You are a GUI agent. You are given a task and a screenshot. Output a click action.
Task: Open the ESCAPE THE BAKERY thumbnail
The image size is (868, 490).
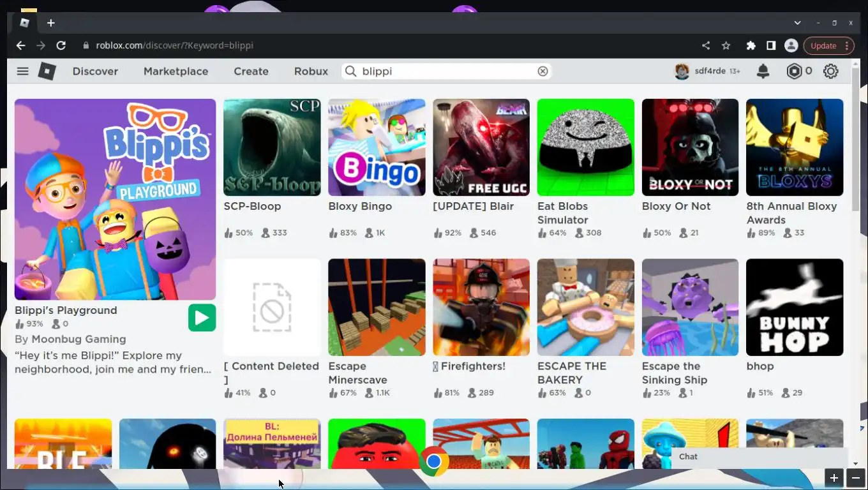pyautogui.click(x=586, y=307)
